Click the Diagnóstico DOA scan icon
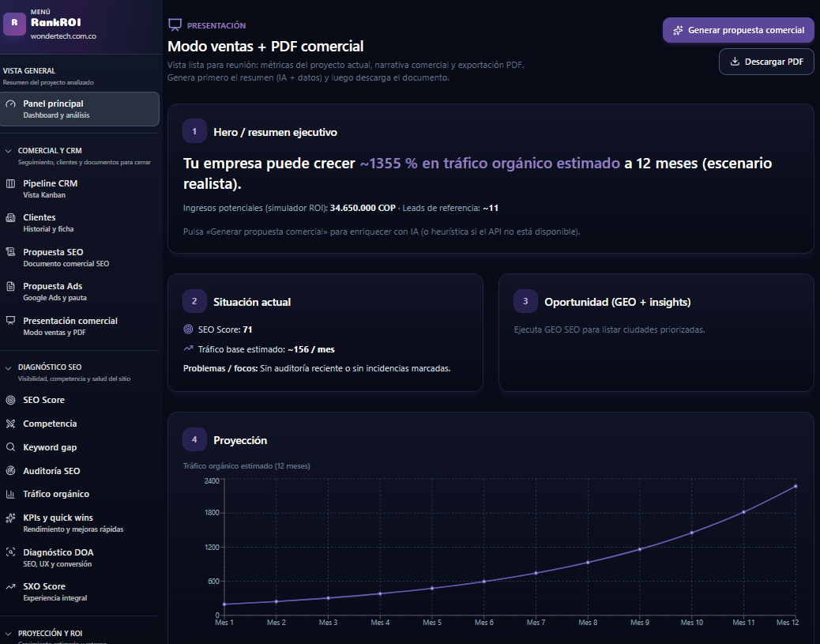Image resolution: width=820 pixels, height=644 pixels. point(10,552)
